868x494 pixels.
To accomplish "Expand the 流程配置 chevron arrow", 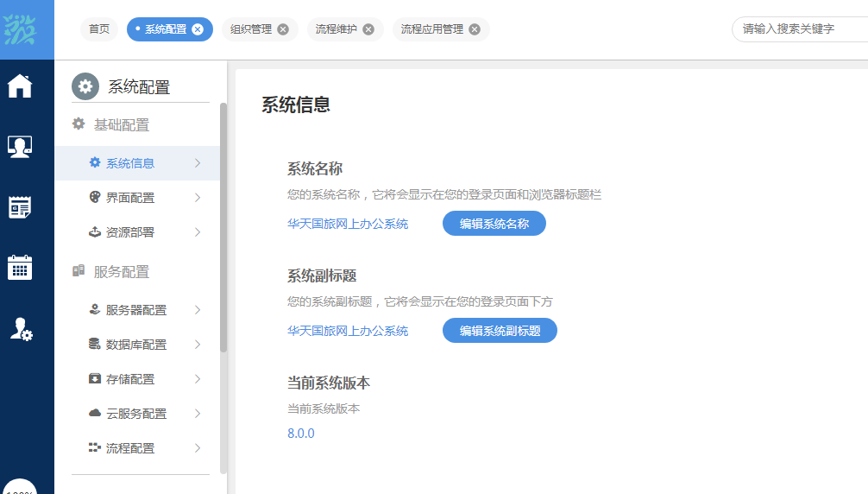I will click(198, 448).
